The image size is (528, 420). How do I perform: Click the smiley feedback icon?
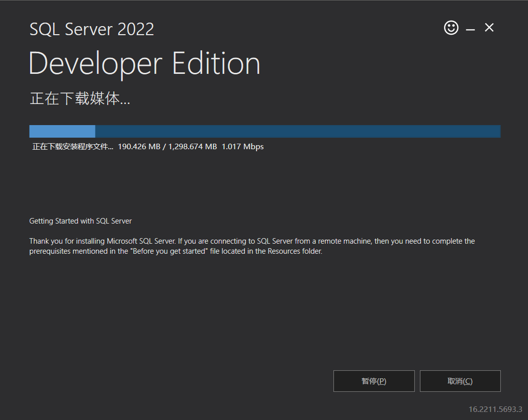click(x=451, y=28)
